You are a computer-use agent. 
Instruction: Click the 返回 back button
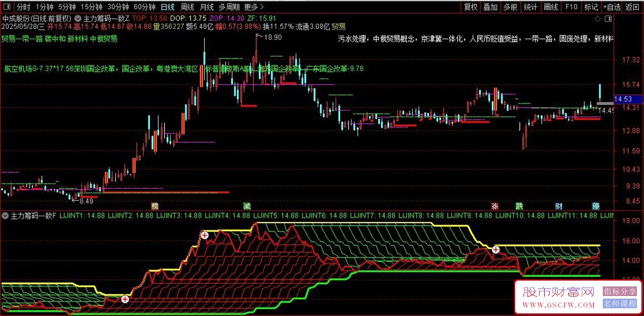[x=633, y=7]
